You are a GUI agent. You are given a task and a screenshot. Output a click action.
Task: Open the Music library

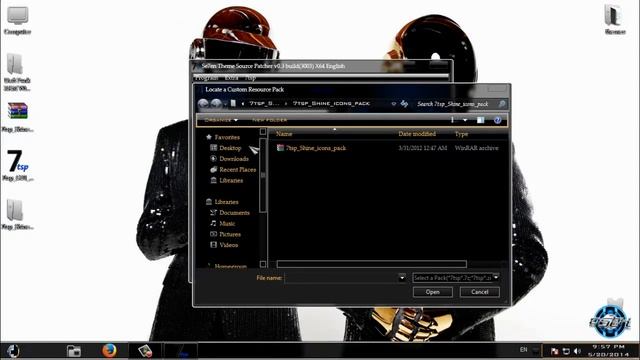[222, 224]
